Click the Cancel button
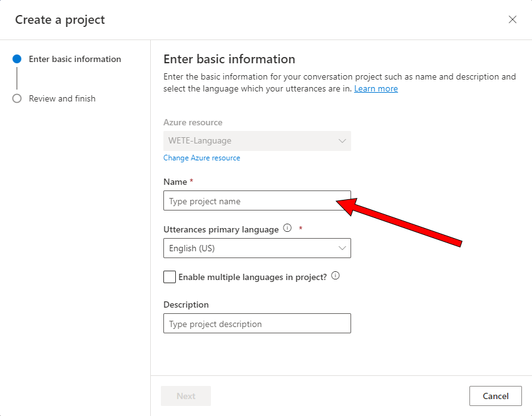The width and height of the screenshot is (532, 416). [495, 396]
